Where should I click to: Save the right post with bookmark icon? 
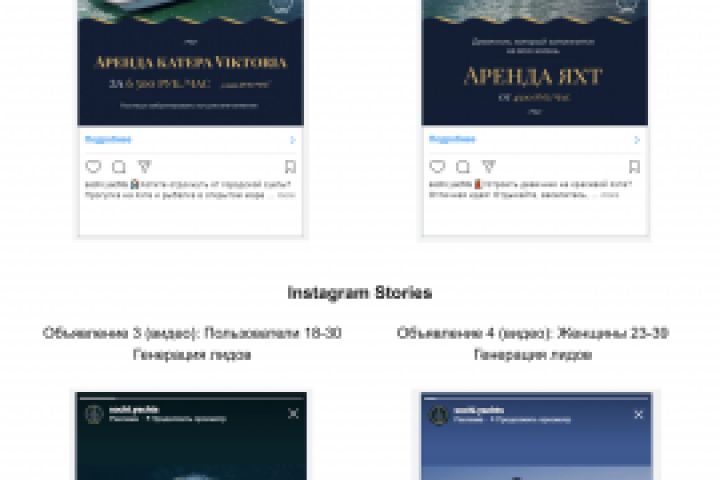[635, 166]
